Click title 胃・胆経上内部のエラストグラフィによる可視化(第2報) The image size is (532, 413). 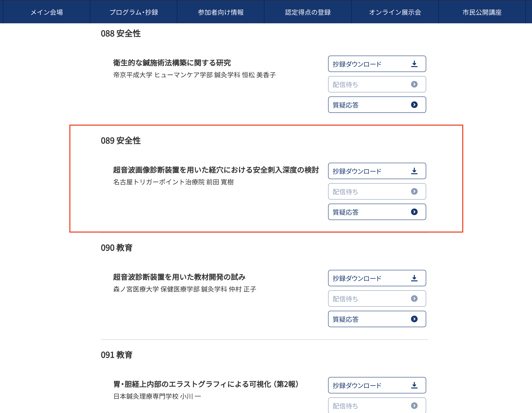click(206, 384)
